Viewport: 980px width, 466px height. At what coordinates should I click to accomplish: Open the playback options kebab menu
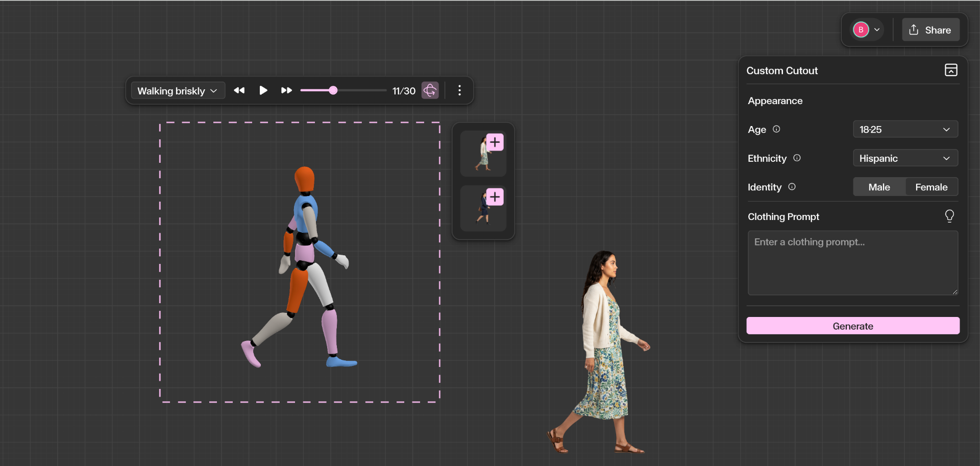tap(459, 90)
